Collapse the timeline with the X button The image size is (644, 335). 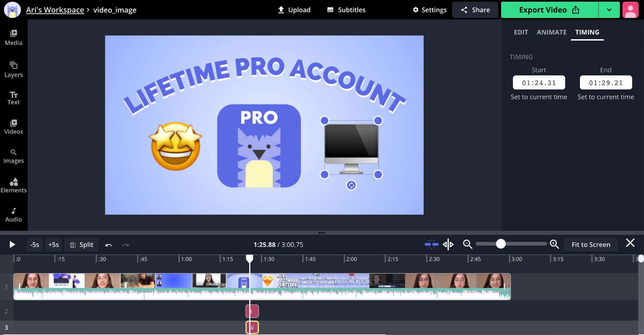pos(630,243)
